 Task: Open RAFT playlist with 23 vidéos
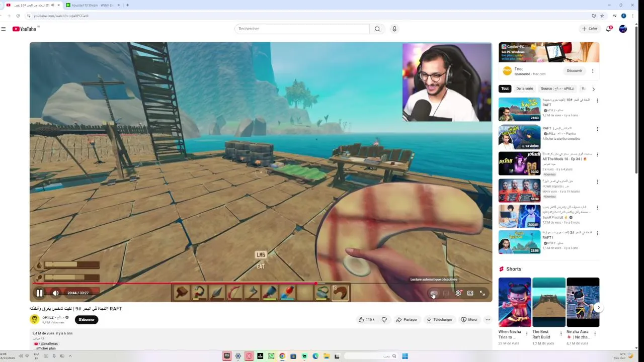pyautogui.click(x=519, y=137)
